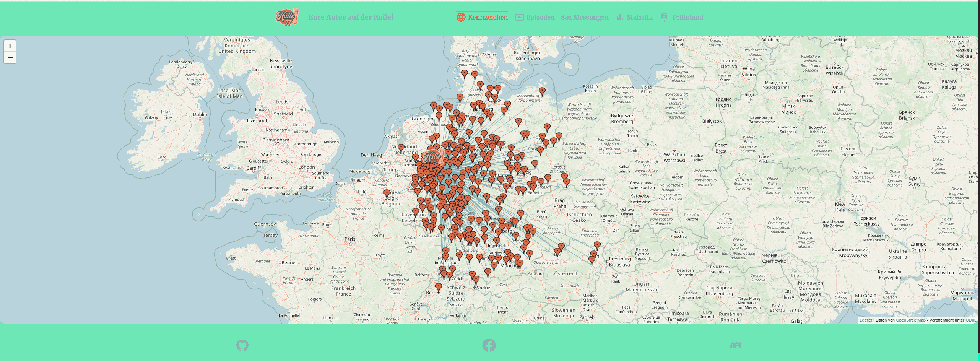Open the OpenStreetMap attribution link
The width and height of the screenshot is (980, 361).
point(911,320)
